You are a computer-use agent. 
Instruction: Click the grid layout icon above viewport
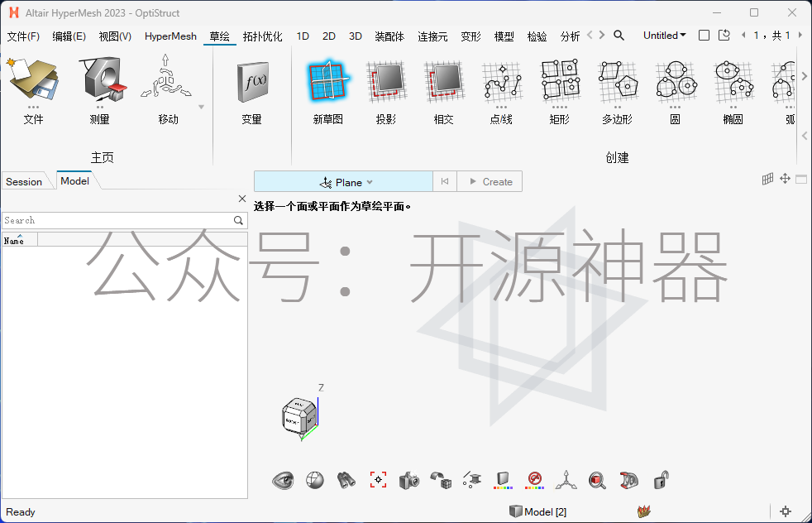coord(768,179)
